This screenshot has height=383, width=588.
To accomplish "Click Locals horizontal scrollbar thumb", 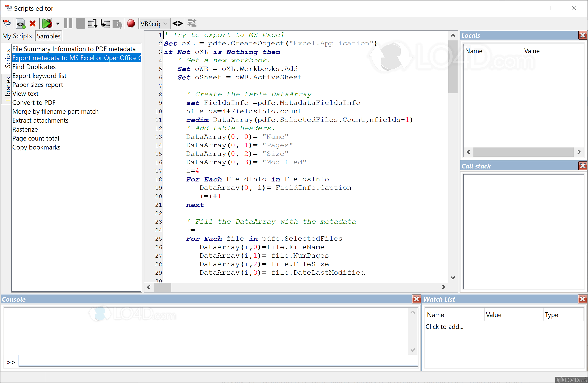I will (523, 152).
